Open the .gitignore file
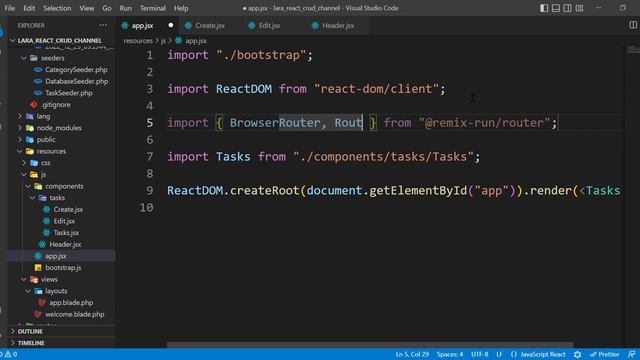640x360 pixels. tap(56, 104)
